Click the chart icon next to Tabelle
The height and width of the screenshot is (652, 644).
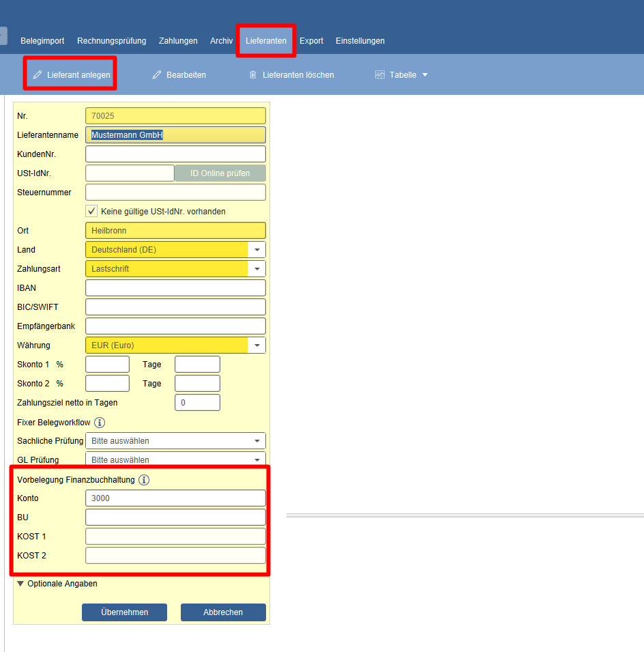point(380,75)
